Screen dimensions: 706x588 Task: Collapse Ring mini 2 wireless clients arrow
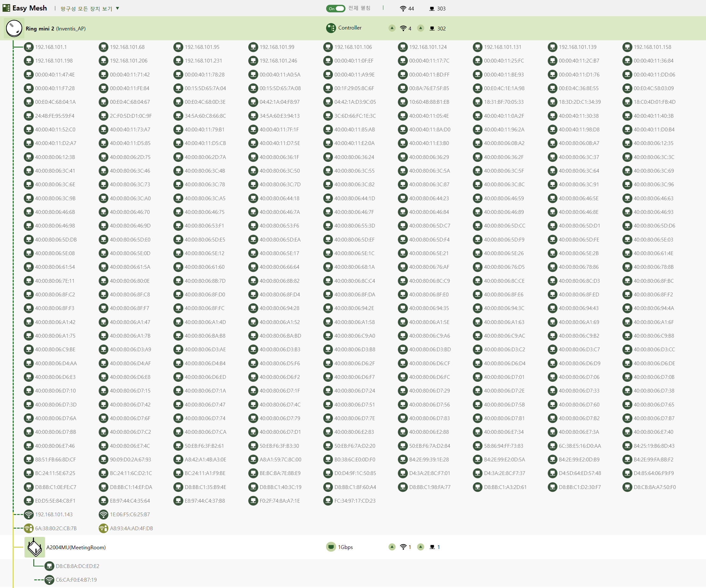pos(392,28)
